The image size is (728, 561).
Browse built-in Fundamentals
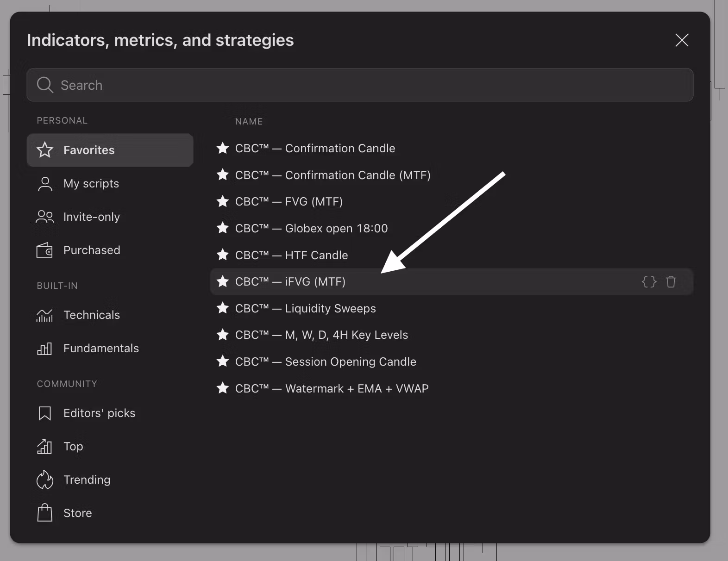[x=110, y=349]
